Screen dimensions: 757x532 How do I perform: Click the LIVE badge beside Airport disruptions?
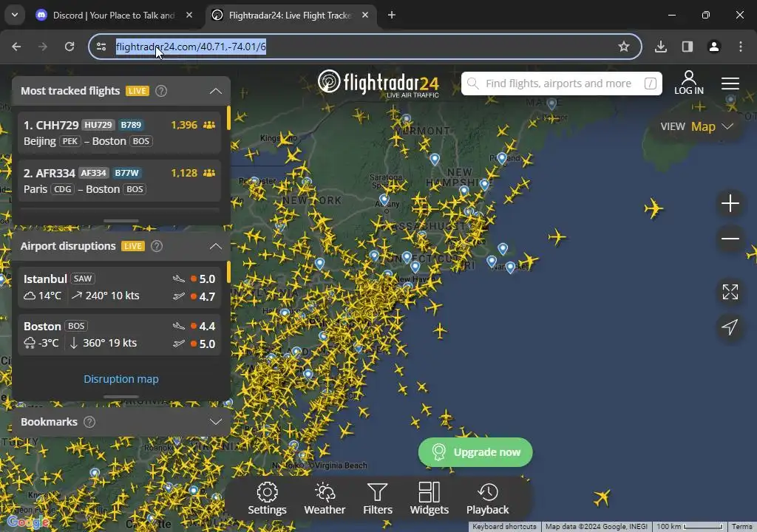(133, 246)
